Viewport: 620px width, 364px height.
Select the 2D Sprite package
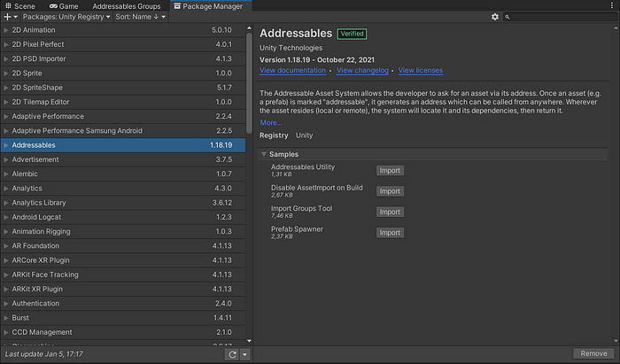point(123,74)
